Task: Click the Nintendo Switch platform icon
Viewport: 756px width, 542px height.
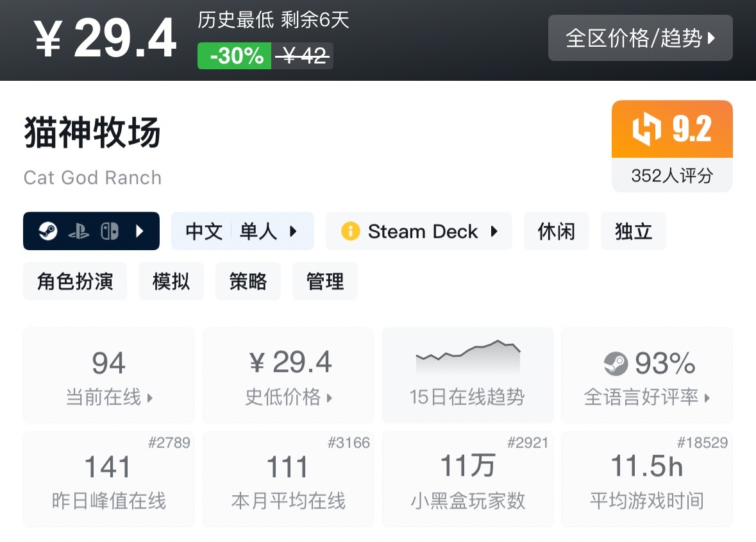Action: tap(110, 231)
